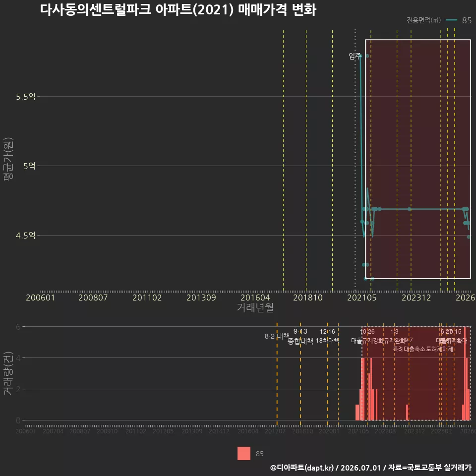This screenshot has height=476, width=476.
Task: Click the 9·13 policy date label
Action: pyautogui.click(x=300, y=331)
